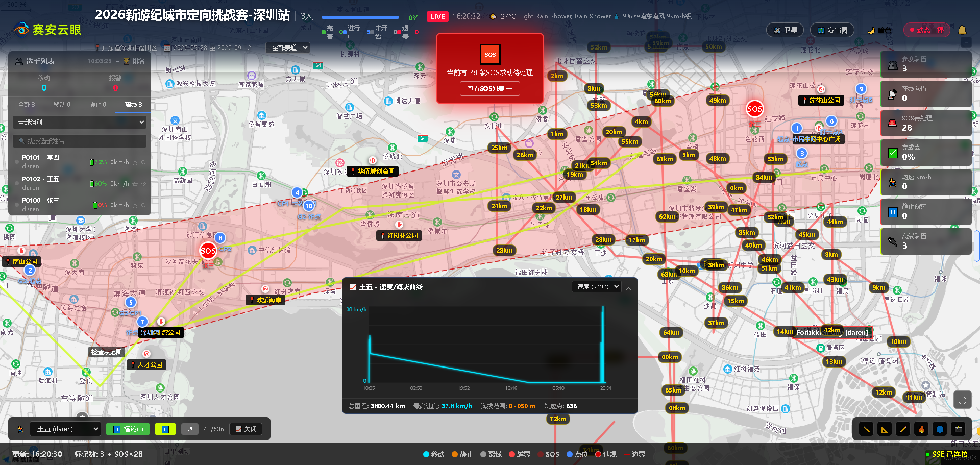Click locate target icon for P0100 张三
The width and height of the screenshot is (980, 465).
point(143,205)
